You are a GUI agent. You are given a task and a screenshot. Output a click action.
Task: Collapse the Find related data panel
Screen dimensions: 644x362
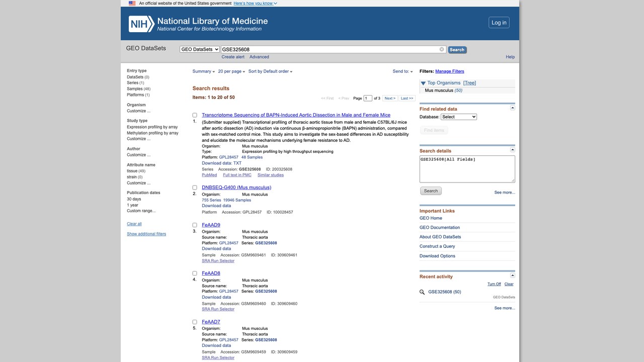(513, 108)
